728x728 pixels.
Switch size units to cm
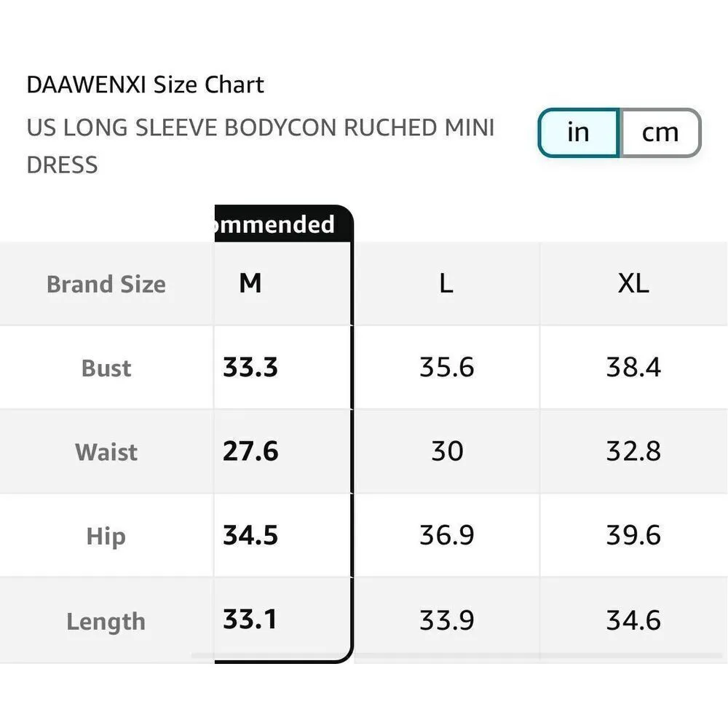(x=660, y=132)
